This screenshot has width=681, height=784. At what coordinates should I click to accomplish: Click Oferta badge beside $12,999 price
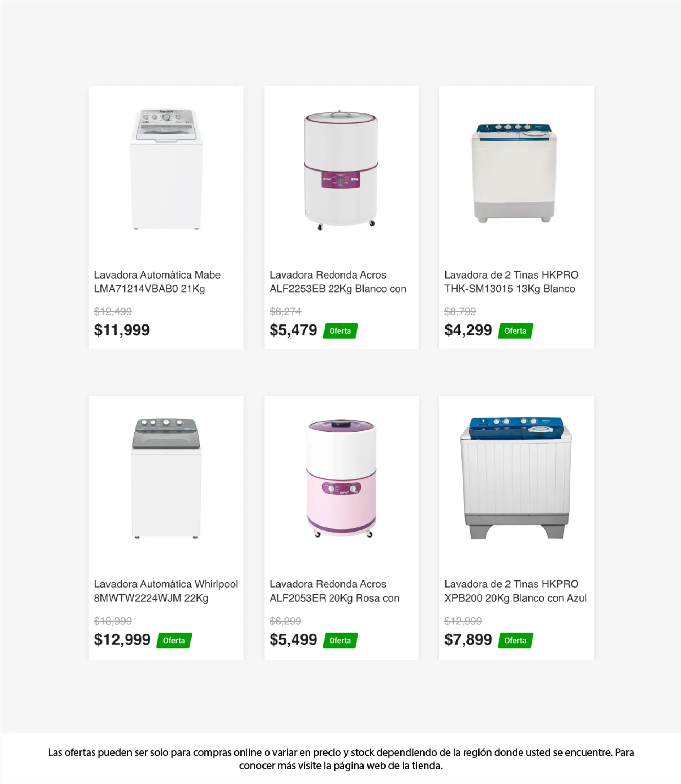[x=174, y=640]
